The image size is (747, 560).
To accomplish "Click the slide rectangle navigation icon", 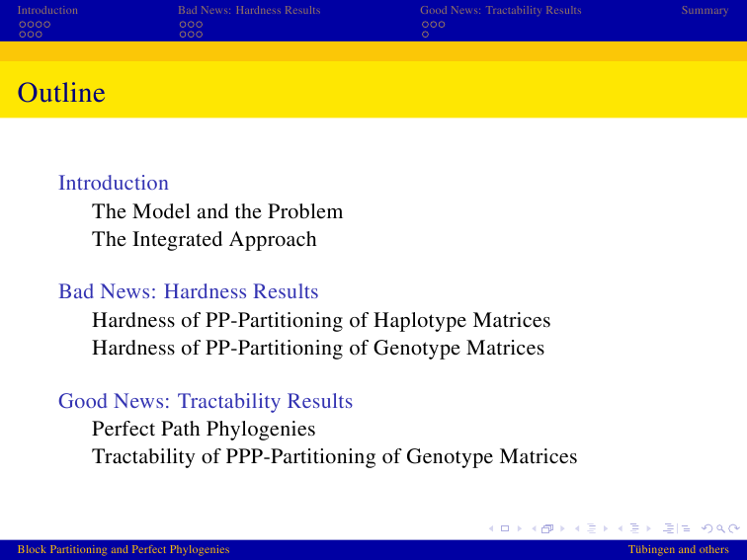I will tap(505, 528).
